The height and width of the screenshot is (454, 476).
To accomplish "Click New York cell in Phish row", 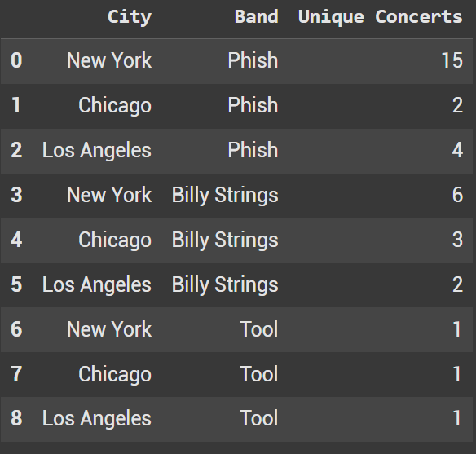I will 109,60.
